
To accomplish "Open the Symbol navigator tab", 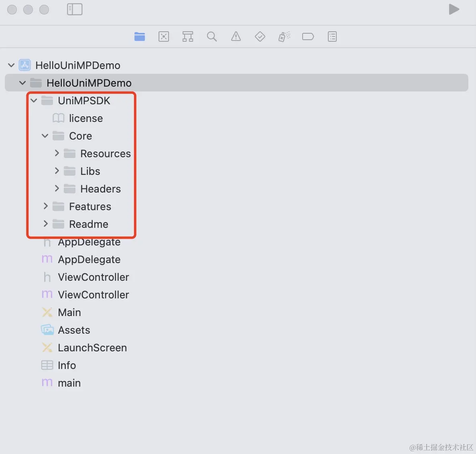I will coord(187,36).
